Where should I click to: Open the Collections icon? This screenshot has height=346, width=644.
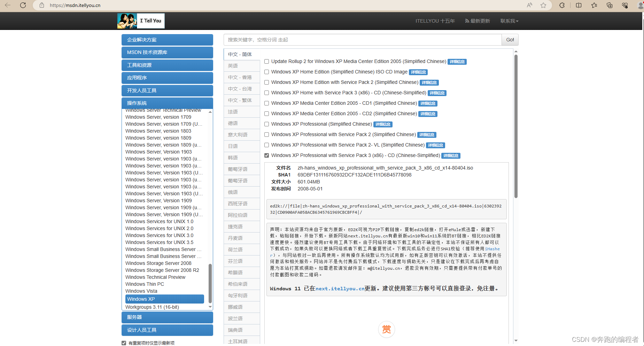(x=610, y=5)
